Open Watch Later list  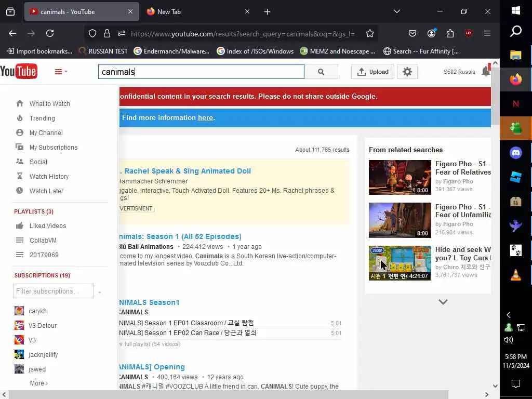[46, 191]
